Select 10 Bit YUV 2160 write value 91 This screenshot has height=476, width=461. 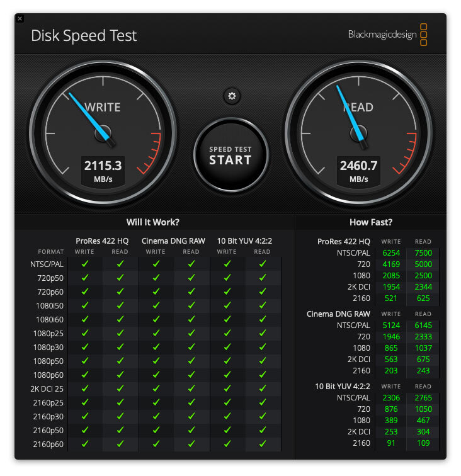391,443
